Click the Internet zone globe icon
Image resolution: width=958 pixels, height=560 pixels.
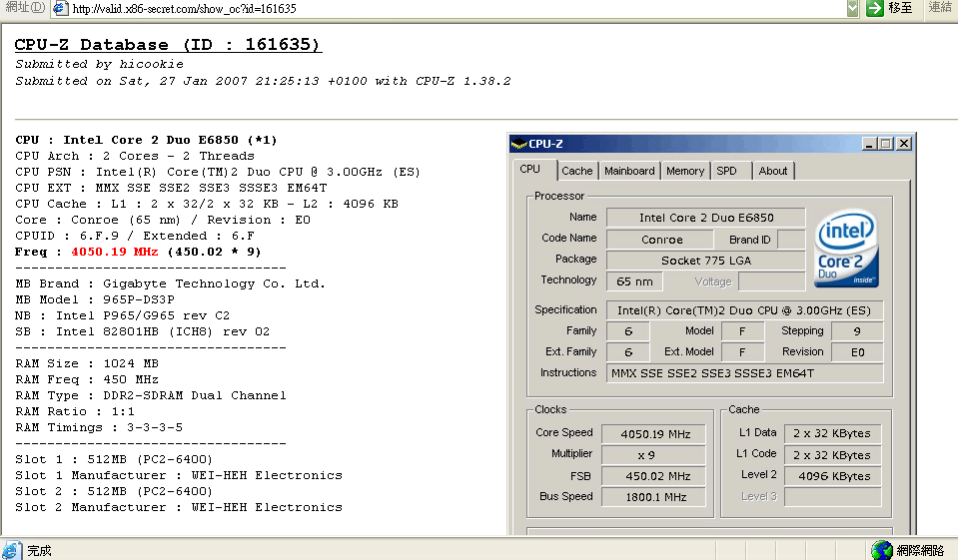pos(881,550)
